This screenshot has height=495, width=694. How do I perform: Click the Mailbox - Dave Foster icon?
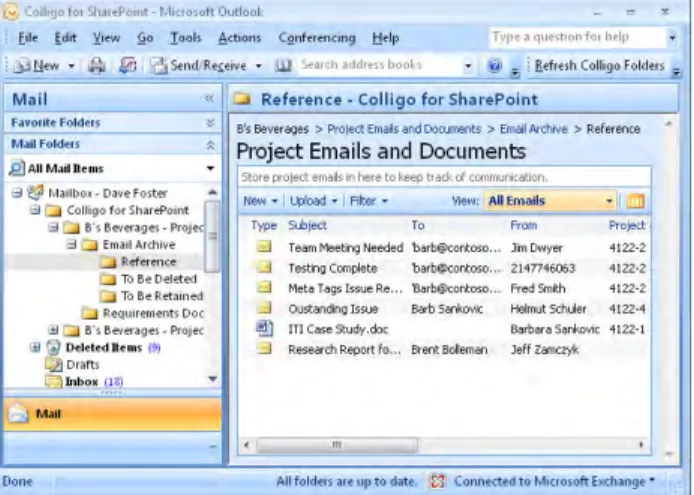(x=35, y=193)
